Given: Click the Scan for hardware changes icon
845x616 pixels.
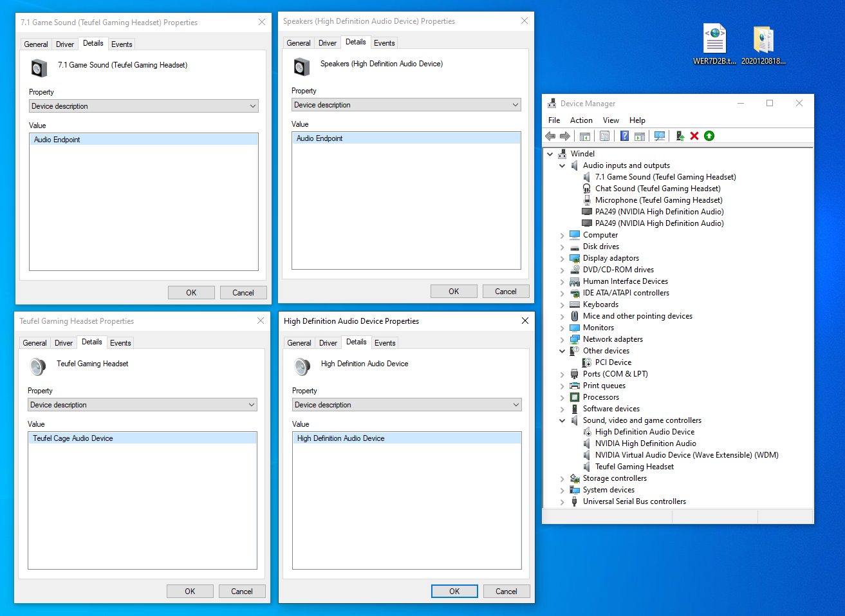Looking at the screenshot, I should [660, 136].
